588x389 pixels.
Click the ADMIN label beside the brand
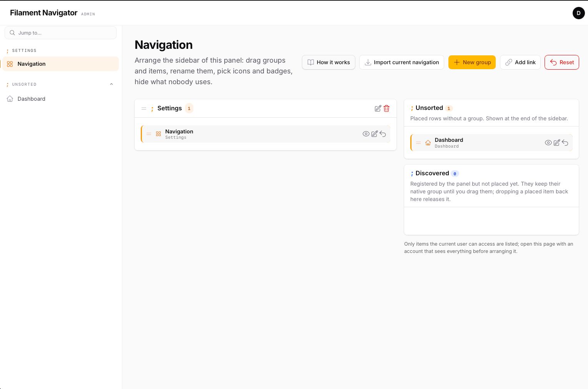[x=88, y=14]
